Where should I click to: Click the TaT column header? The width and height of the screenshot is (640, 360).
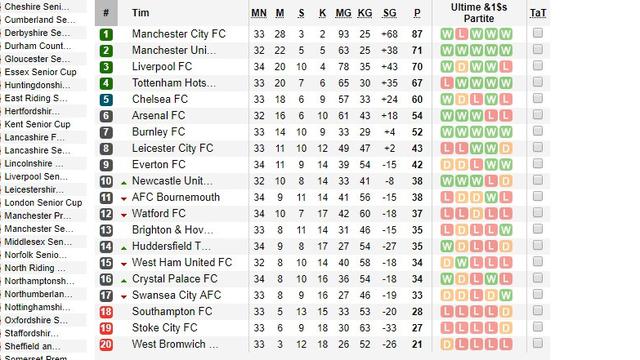pyautogui.click(x=538, y=13)
